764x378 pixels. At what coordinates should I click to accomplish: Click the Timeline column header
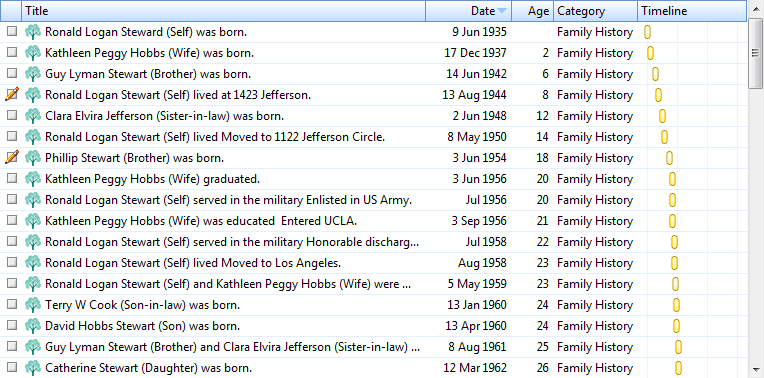(692, 11)
